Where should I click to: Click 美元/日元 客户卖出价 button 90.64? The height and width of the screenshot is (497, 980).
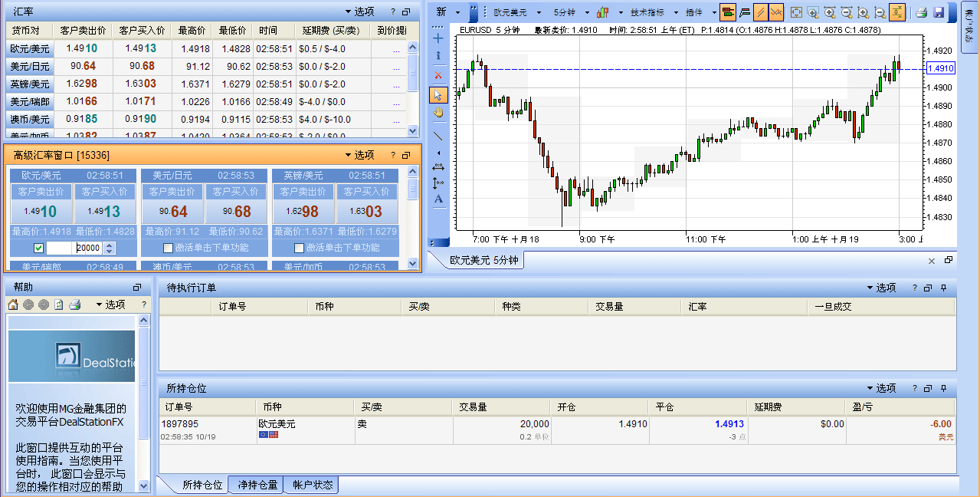172,203
